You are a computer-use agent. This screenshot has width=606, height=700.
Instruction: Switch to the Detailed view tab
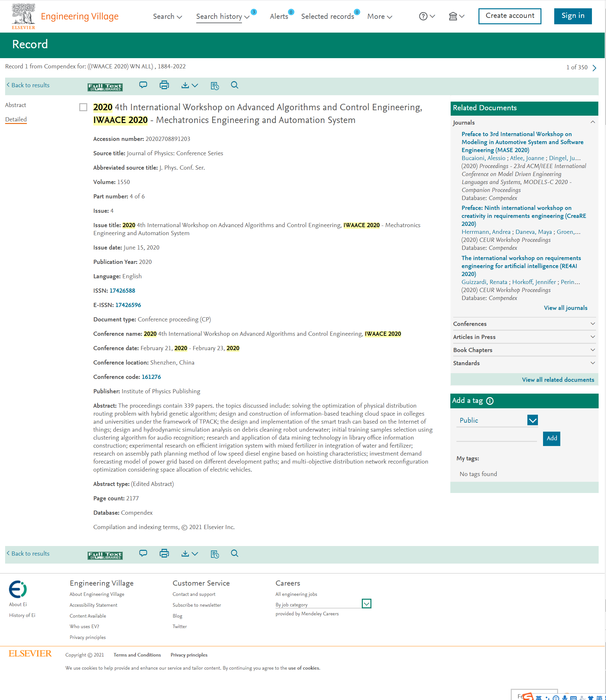click(16, 119)
